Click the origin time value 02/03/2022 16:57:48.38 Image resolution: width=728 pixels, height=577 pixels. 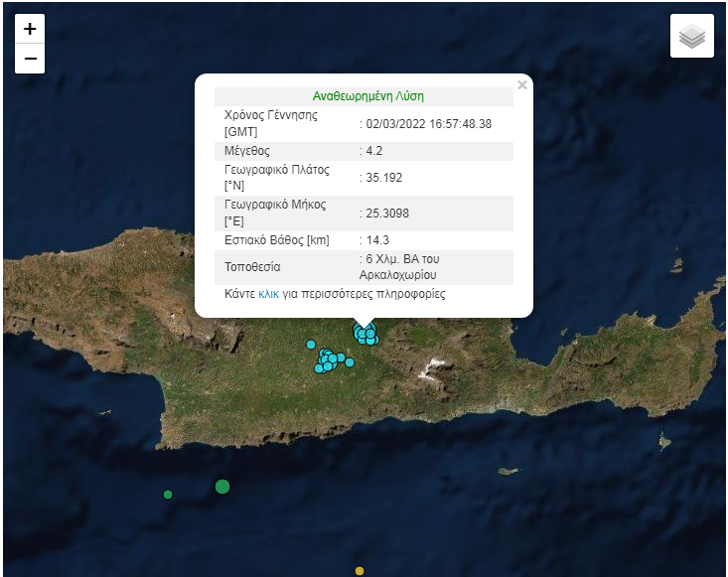(x=429, y=124)
